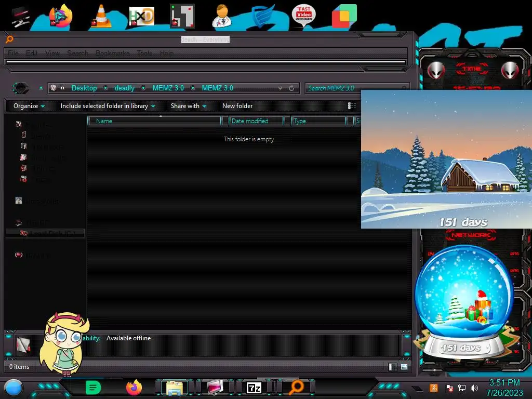
Task: Click the Star Butterfly desktop mascot
Action: 64,344
